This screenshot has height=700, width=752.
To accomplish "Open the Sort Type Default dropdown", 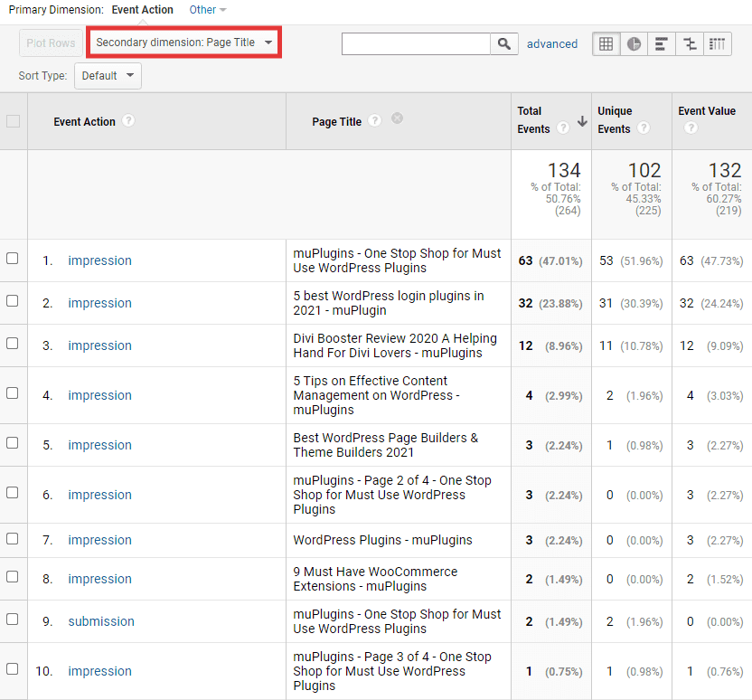I will pyautogui.click(x=108, y=76).
